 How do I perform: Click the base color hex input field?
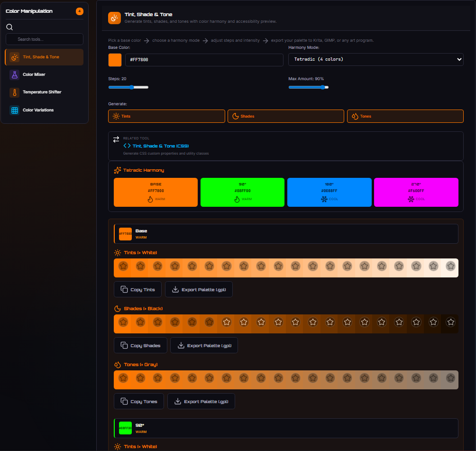[x=204, y=60]
